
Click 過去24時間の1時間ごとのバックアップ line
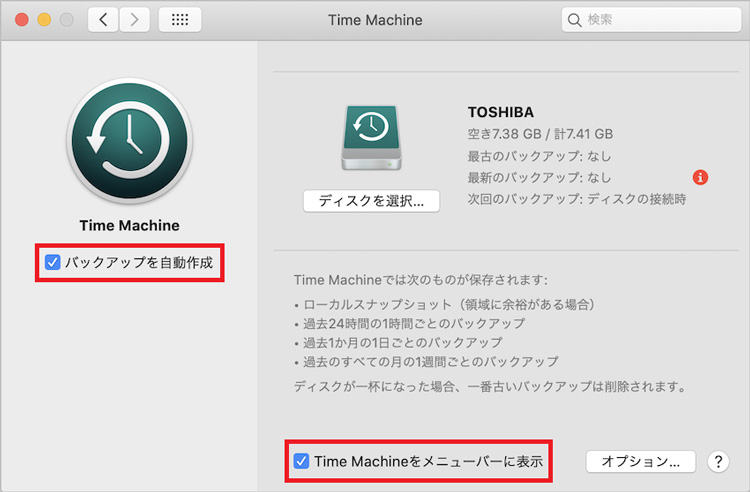(409, 324)
